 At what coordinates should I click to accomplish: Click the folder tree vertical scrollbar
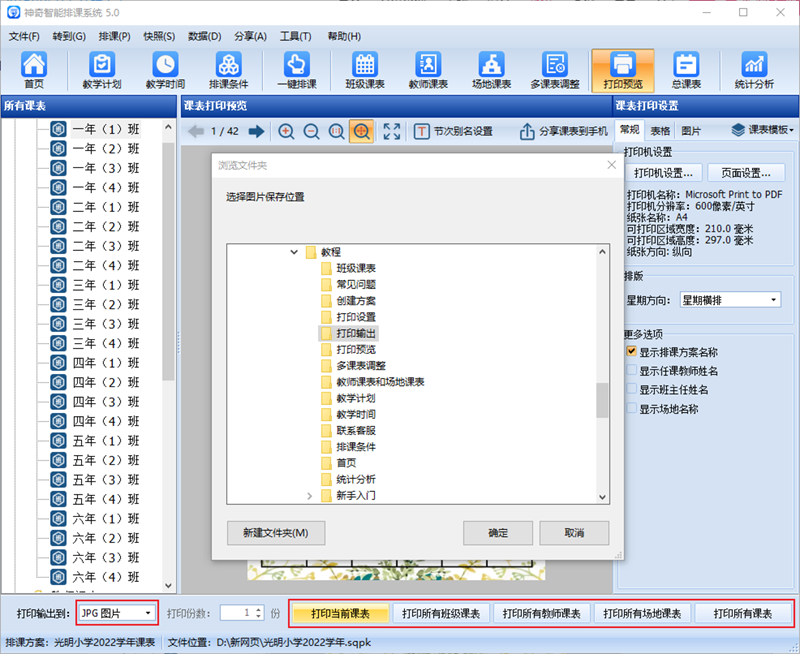pyautogui.click(x=602, y=400)
